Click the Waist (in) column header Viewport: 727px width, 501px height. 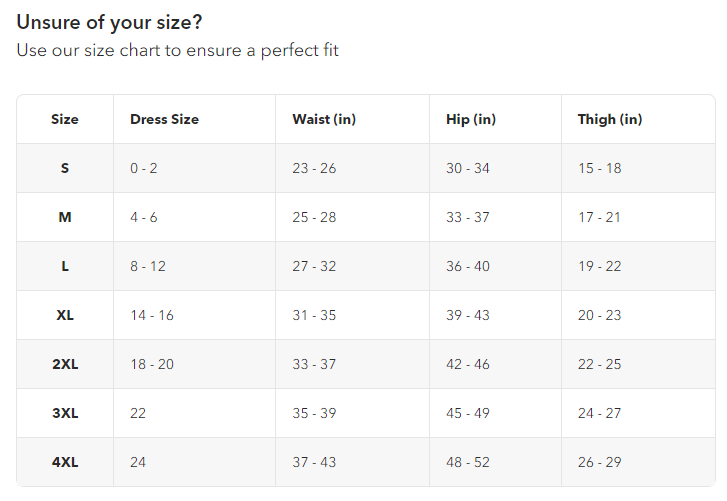click(324, 120)
